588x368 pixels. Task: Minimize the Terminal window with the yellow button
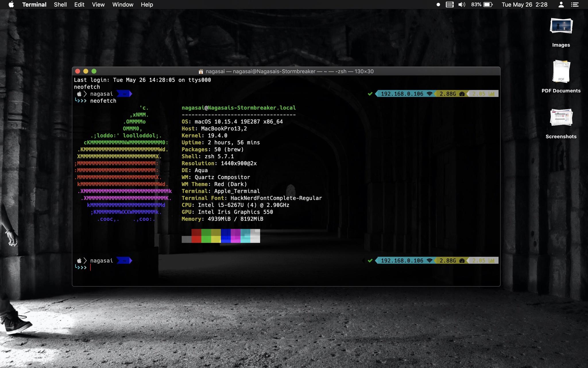86,71
